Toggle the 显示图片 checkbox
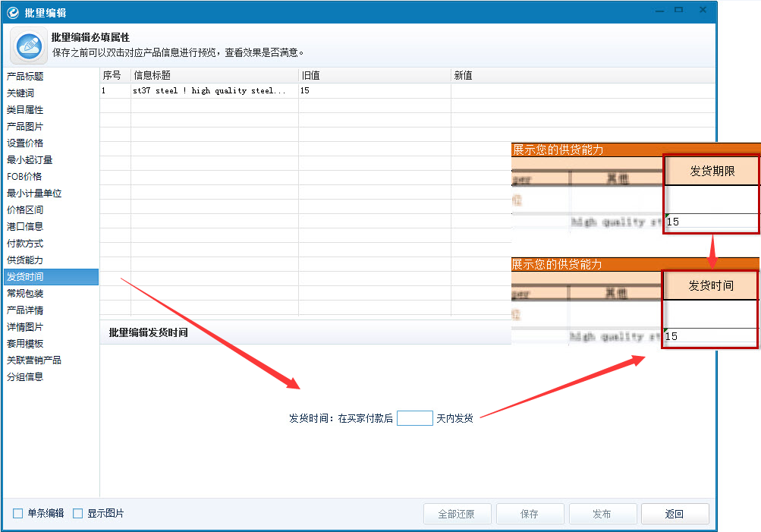The image size is (761, 532). (77, 514)
